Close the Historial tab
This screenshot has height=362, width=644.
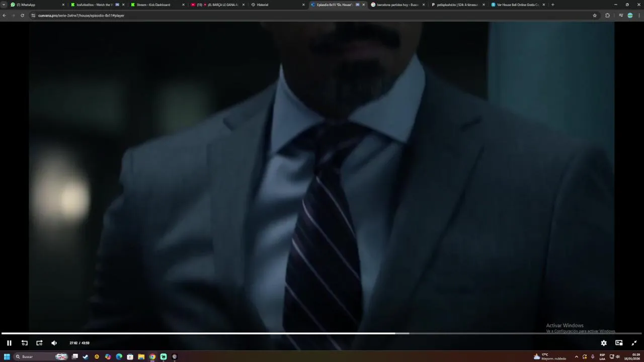coord(303,5)
